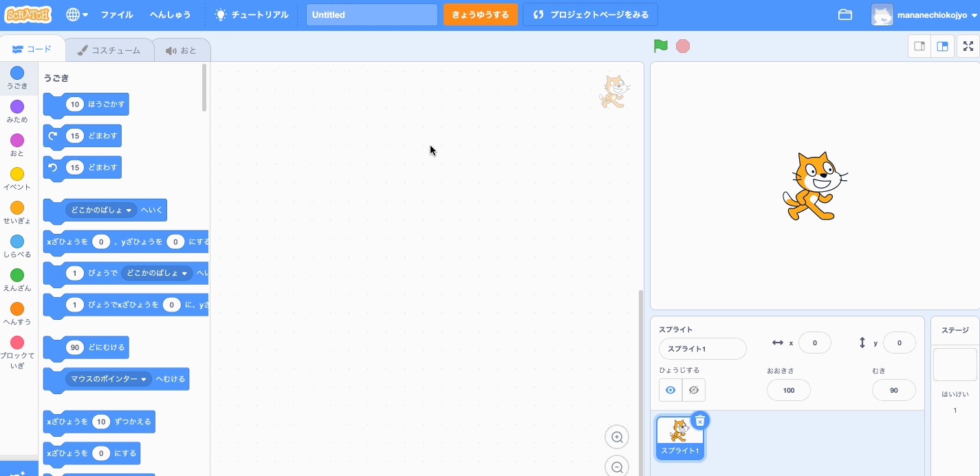This screenshot has width=980, height=476.
Task: Click the Untitled project name field
Action: tap(371, 14)
